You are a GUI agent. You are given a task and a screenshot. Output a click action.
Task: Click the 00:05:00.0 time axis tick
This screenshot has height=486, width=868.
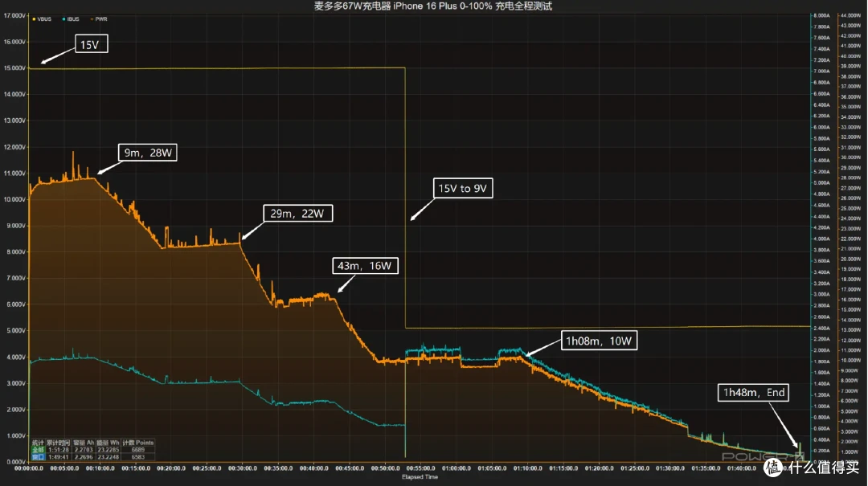point(64,468)
